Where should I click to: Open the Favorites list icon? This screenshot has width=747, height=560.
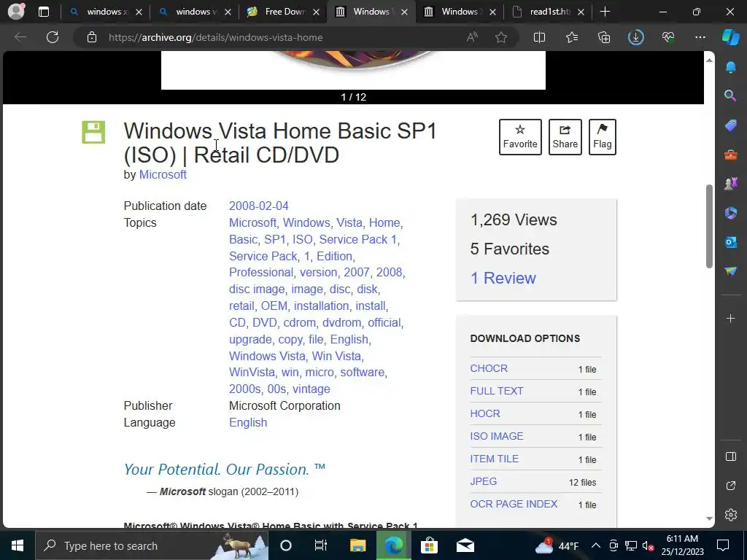[572, 37]
